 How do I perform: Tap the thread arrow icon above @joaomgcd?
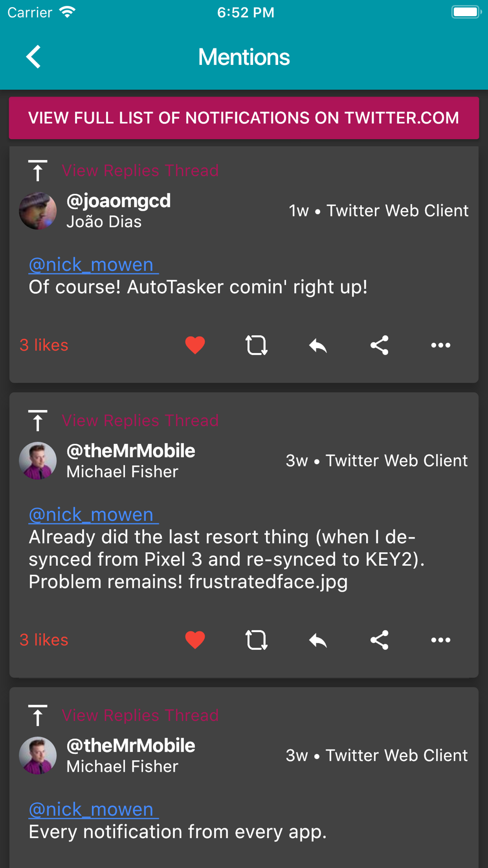pos(38,171)
